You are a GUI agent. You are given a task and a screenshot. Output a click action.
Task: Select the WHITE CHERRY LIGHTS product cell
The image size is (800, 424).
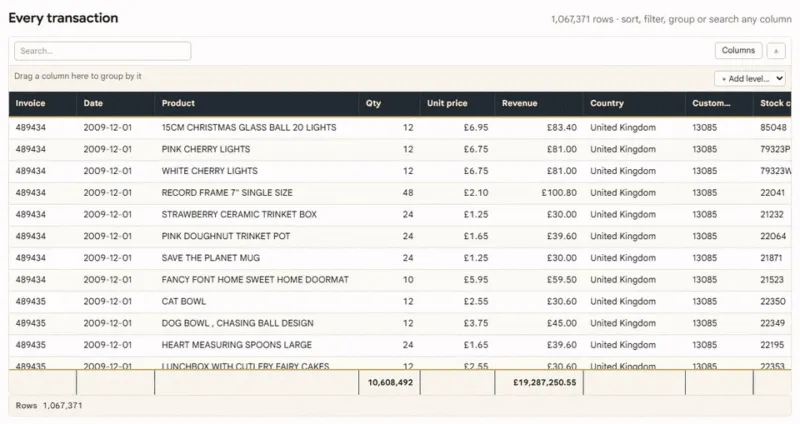coord(257,171)
